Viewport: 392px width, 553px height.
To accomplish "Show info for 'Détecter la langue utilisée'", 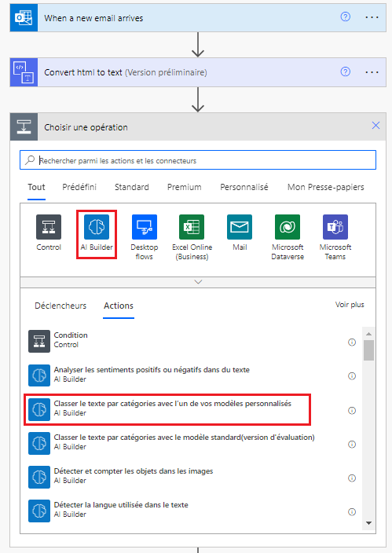I will (352, 511).
